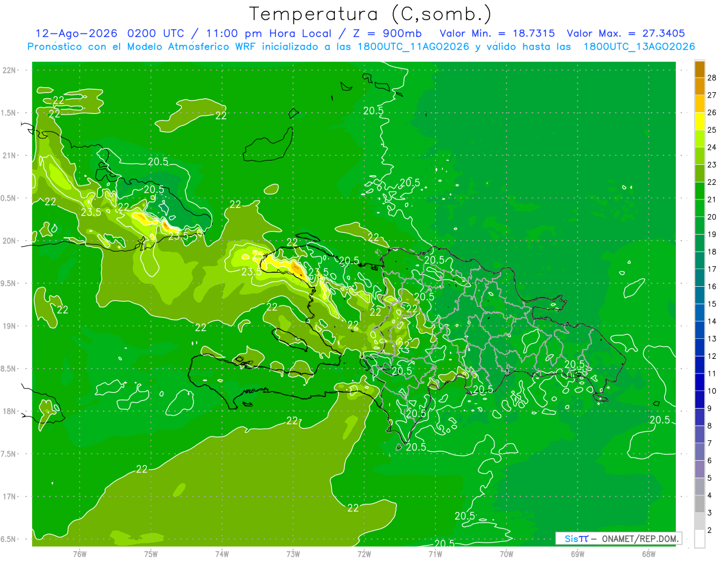Viewport: 728px width, 562px height.
Task: Click the "72W" longitude axis label
Action: [364, 554]
